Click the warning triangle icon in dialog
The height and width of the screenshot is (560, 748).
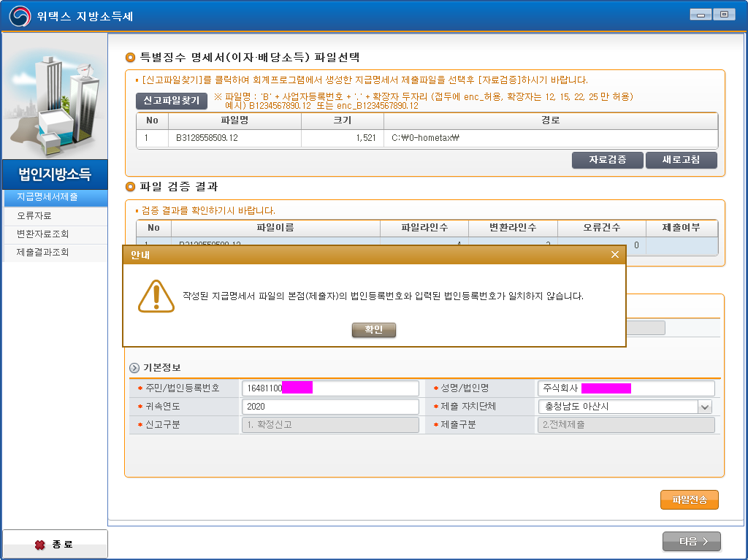coord(156,296)
